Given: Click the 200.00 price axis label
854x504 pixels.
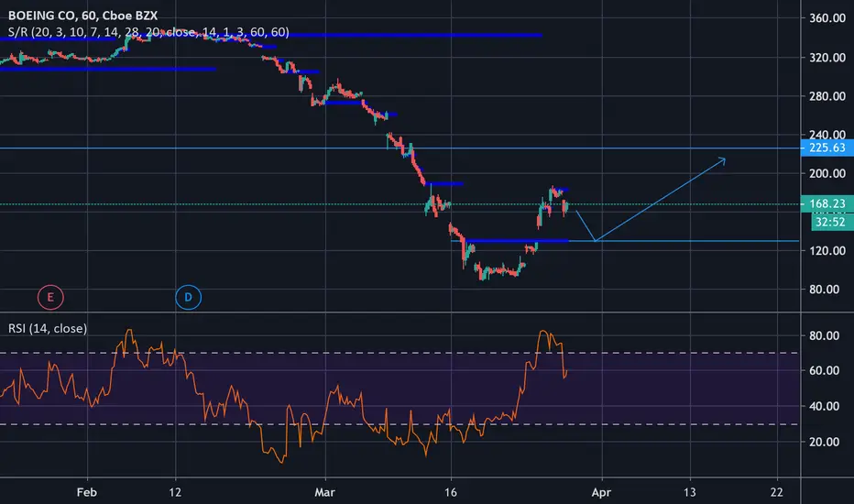Looking at the screenshot, I should point(827,173).
